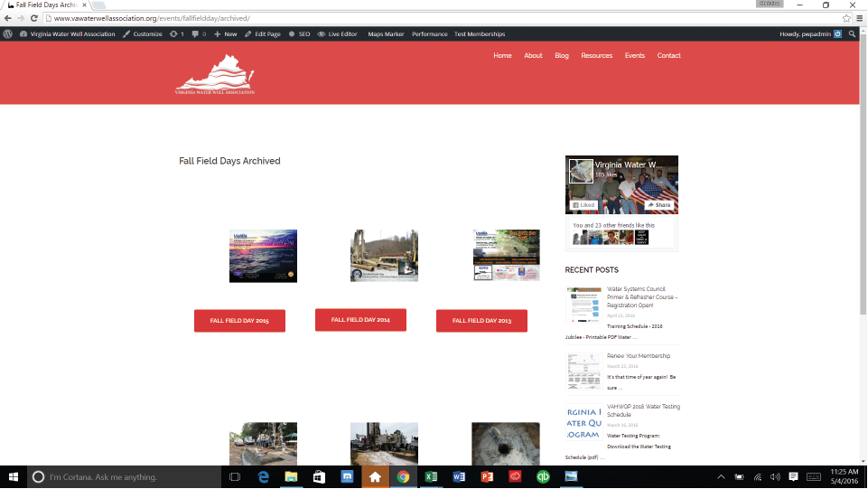Click Test Memberships in admin bar
868x489 pixels.
[x=480, y=33]
